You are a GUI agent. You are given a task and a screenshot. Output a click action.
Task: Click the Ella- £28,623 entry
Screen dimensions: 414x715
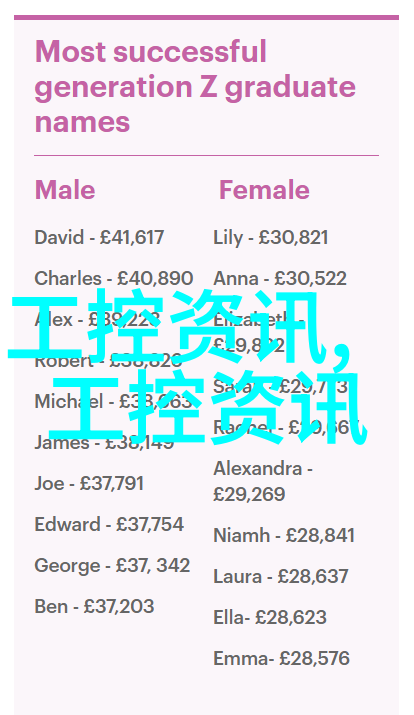click(270, 617)
